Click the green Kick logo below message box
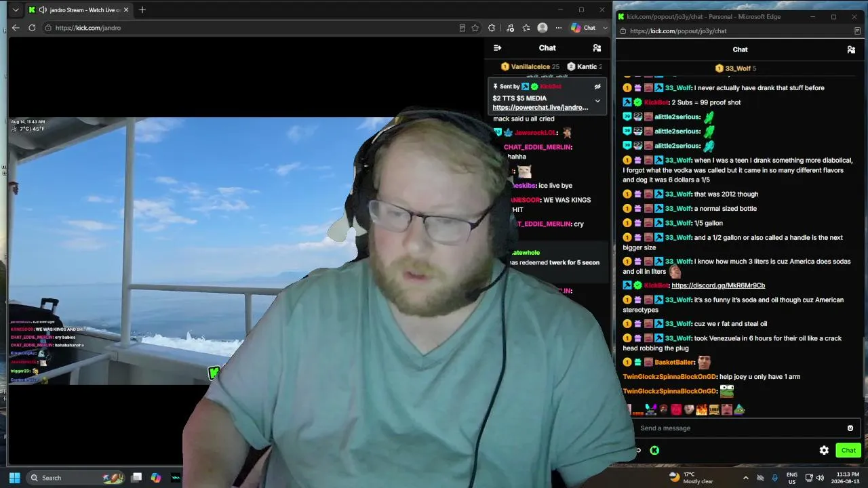868x488 pixels. coord(654,450)
